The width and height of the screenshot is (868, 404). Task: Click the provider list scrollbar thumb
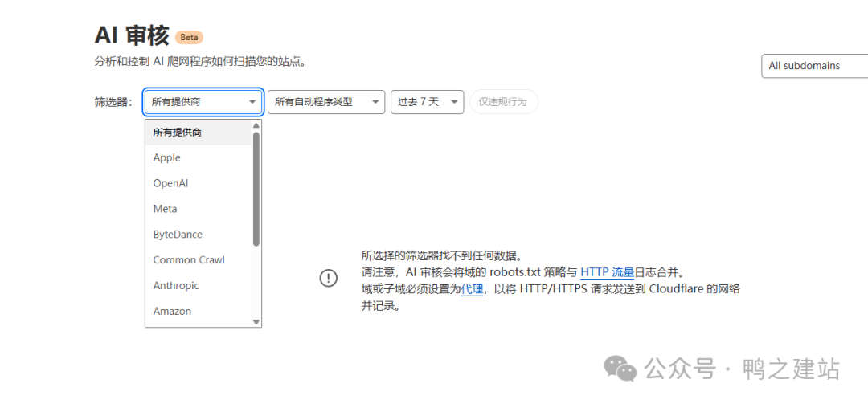tap(256, 188)
